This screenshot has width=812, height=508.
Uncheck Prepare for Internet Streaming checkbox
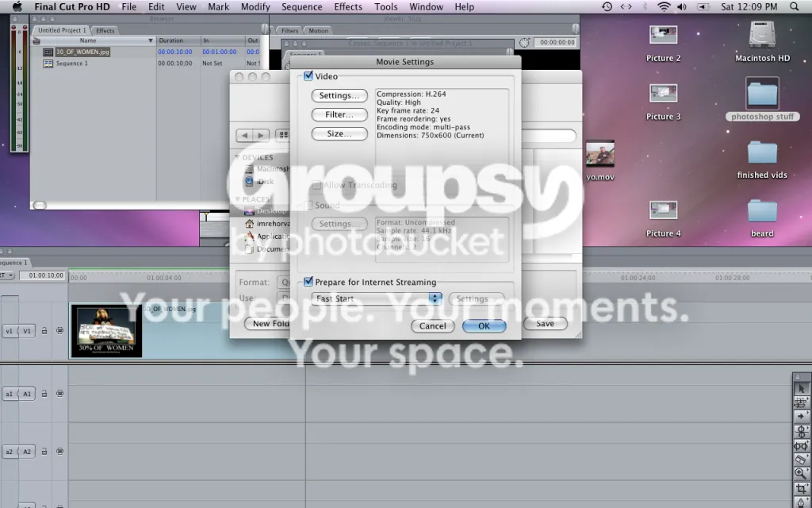308,282
